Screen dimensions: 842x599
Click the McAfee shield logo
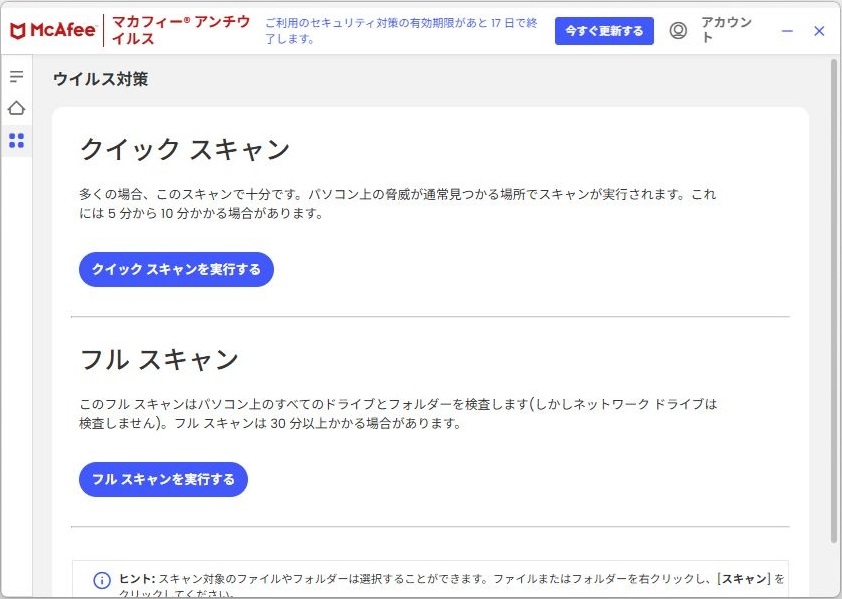(x=18, y=31)
